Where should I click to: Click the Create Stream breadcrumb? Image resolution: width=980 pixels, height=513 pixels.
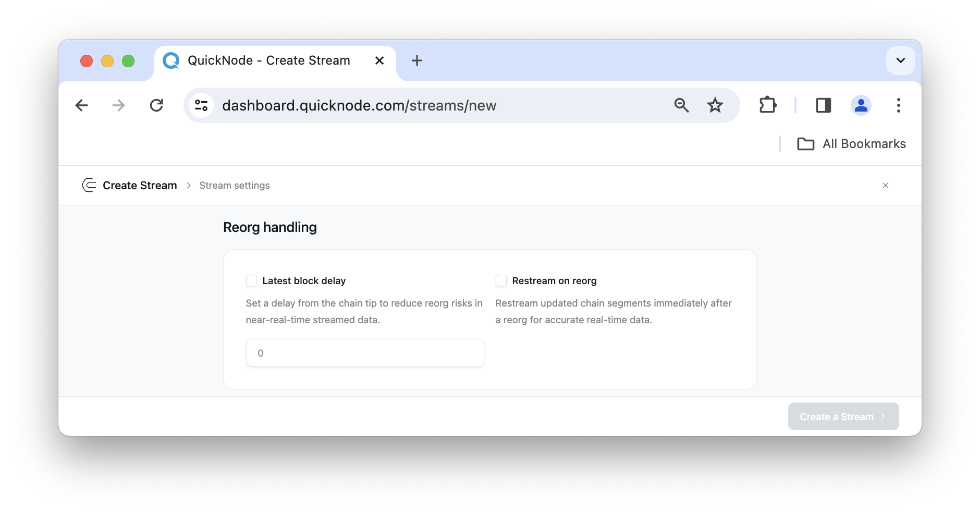pos(140,186)
